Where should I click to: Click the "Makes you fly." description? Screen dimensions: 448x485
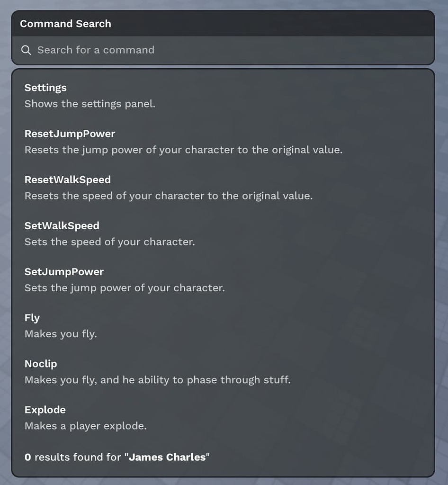click(61, 334)
